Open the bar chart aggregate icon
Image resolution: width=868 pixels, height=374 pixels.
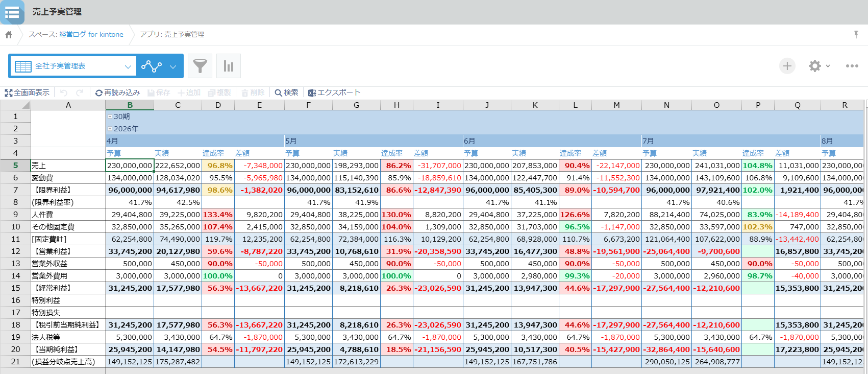tap(229, 66)
